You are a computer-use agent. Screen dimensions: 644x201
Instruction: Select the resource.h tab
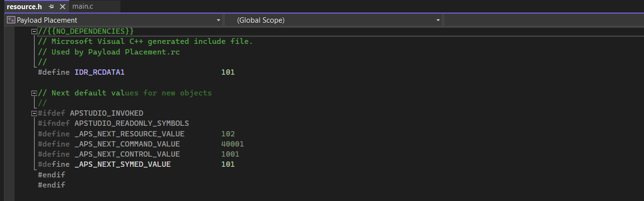[24, 7]
